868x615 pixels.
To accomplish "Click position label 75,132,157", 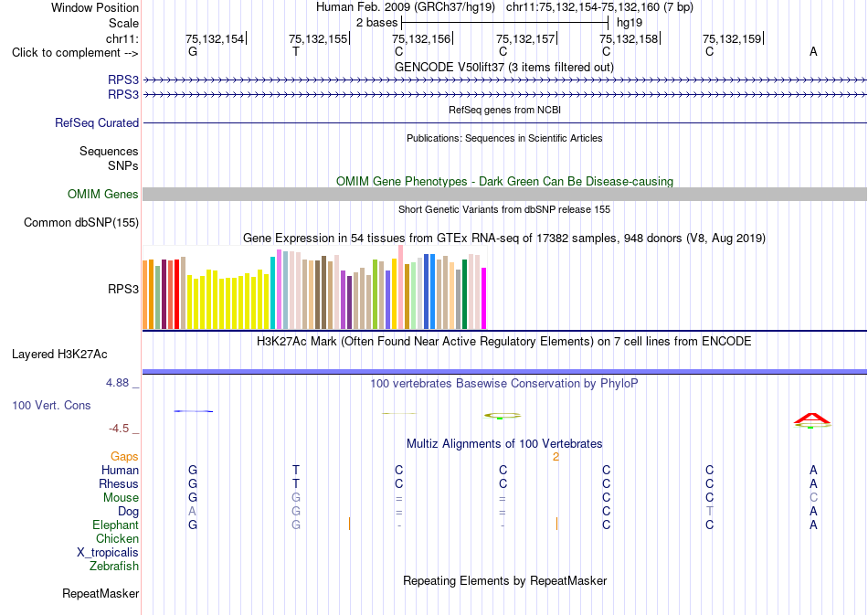I will click(x=525, y=38).
